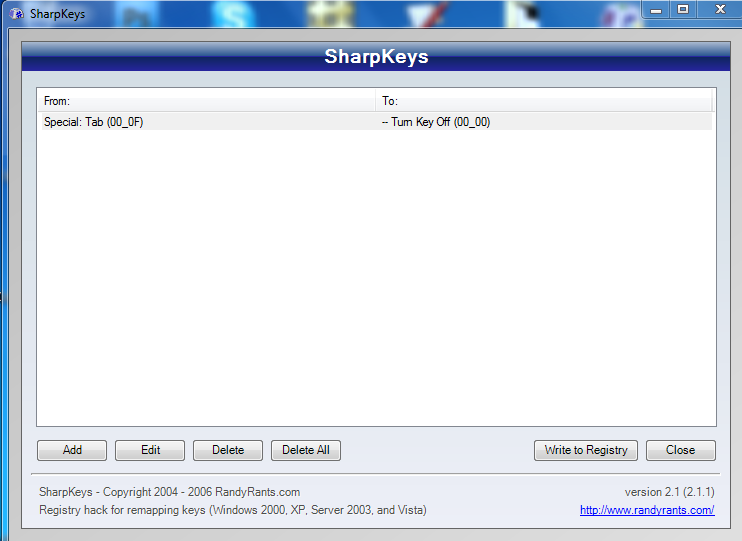The image size is (742, 541).
Task: Maximize the SharpKeys window
Action: click(x=683, y=9)
